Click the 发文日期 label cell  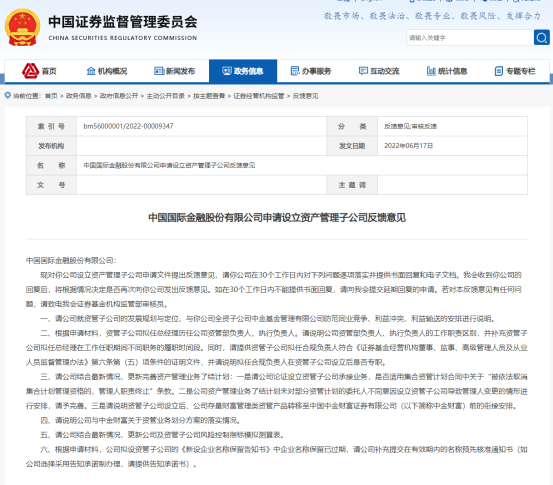click(x=352, y=146)
